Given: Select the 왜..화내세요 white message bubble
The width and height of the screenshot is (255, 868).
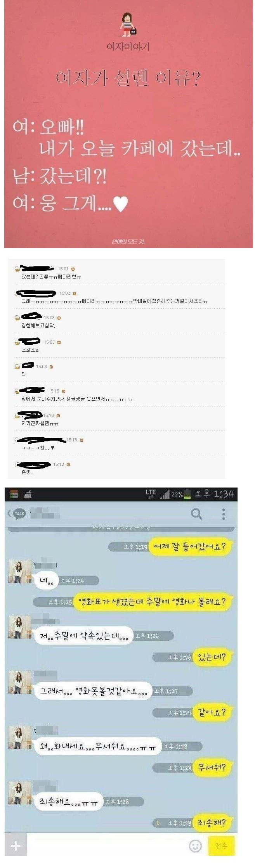Looking at the screenshot, I should click(x=98, y=746).
